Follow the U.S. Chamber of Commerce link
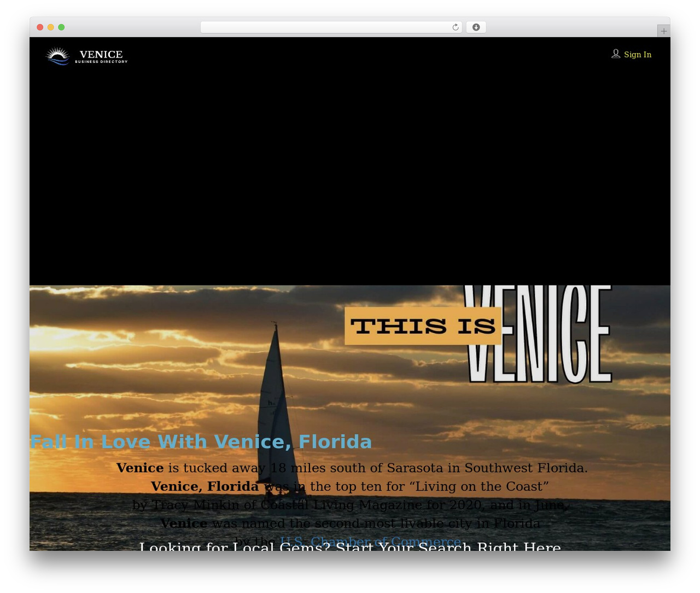The image size is (700, 593). (370, 542)
